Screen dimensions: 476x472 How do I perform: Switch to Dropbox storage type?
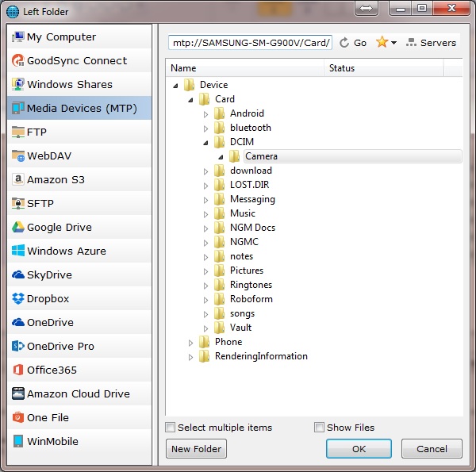pos(79,298)
